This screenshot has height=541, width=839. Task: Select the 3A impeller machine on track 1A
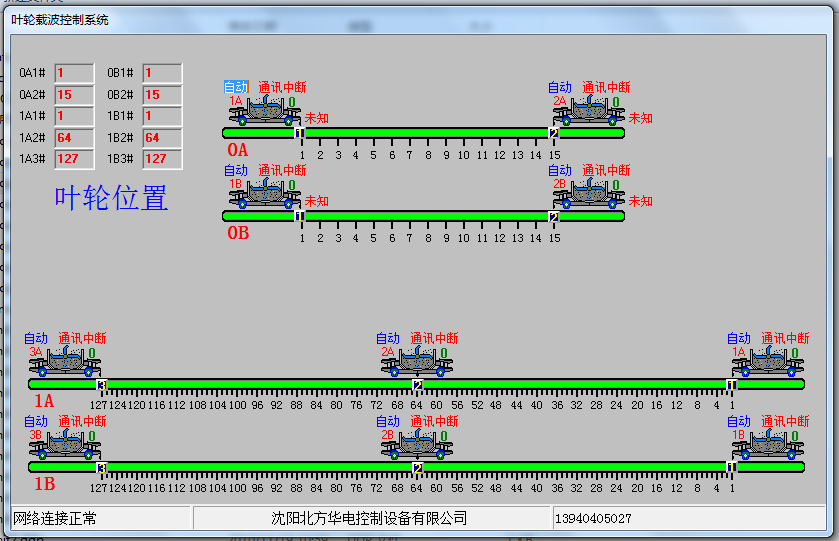(64, 362)
